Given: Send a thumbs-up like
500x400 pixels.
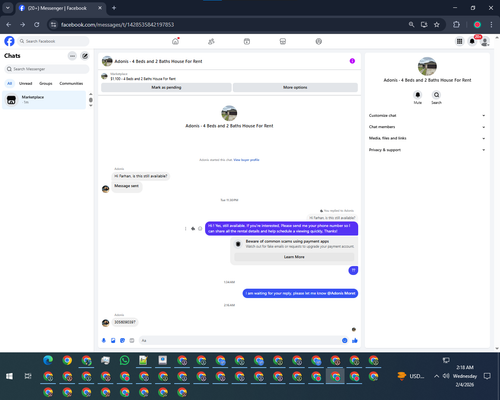Looking at the screenshot, I should coord(355,340).
